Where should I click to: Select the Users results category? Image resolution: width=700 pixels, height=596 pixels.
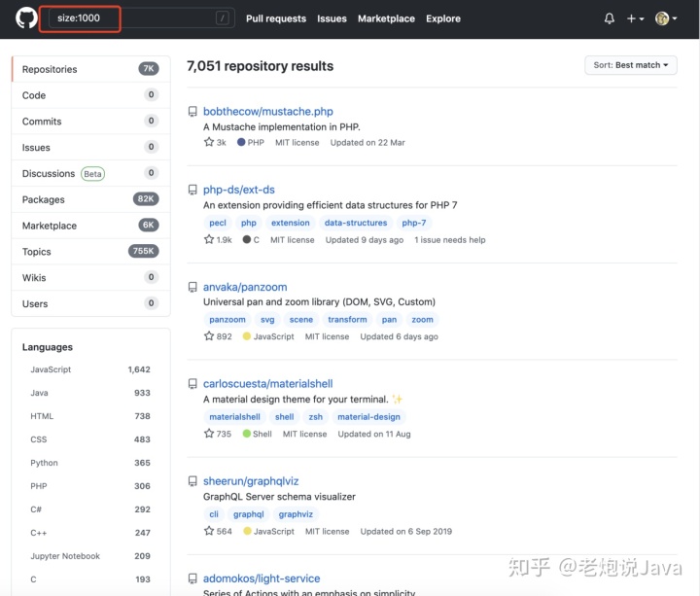[90, 303]
